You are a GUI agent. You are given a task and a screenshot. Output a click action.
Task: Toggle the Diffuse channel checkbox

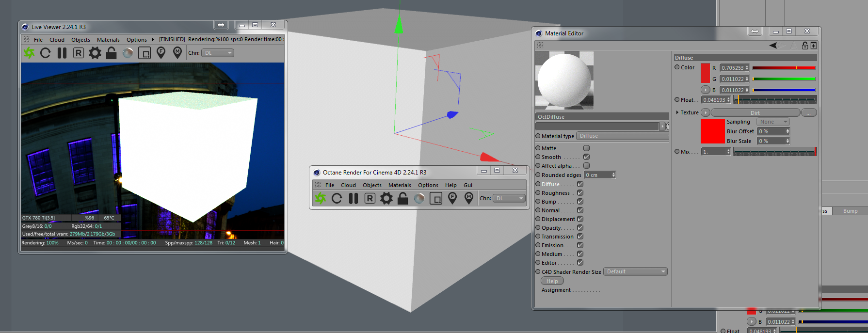point(580,184)
